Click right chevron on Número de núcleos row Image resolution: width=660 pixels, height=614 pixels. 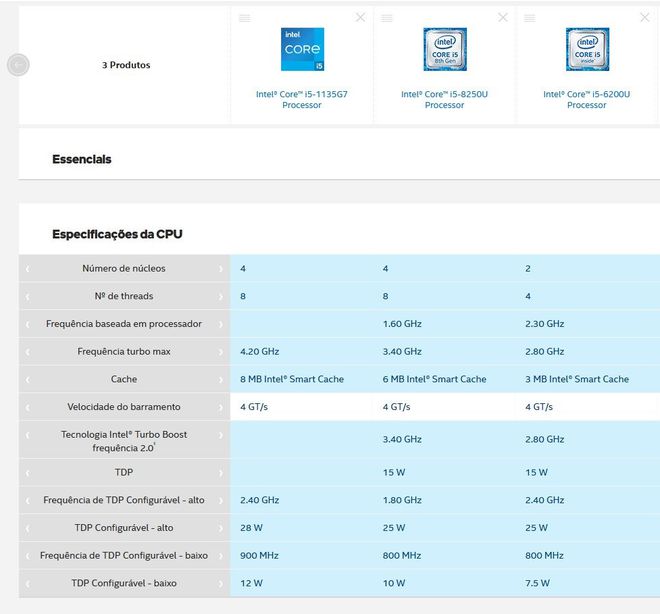tap(221, 268)
